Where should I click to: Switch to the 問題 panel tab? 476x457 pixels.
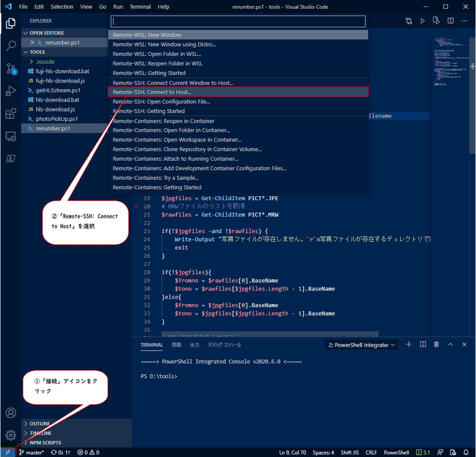coord(176,345)
